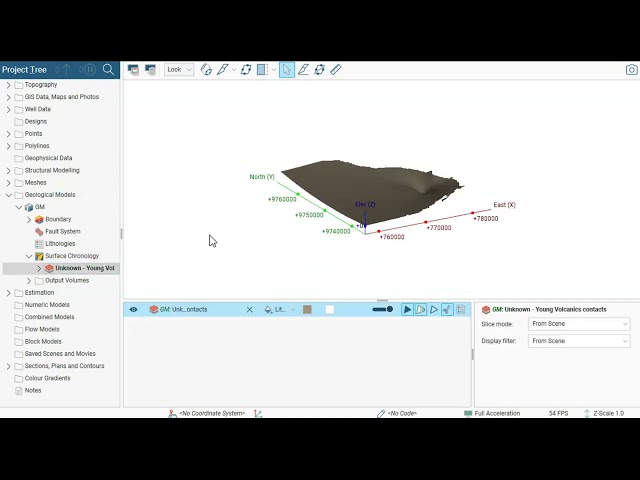
Task: Select the arrow pointer select tool
Action: 287,70
